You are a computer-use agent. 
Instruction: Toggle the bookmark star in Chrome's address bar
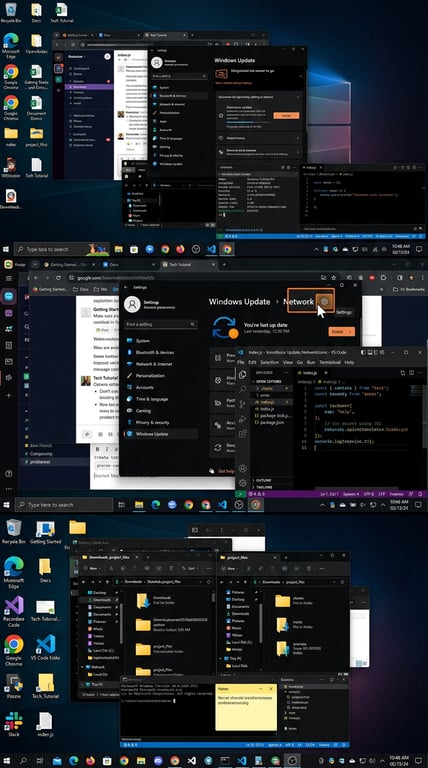point(333,278)
